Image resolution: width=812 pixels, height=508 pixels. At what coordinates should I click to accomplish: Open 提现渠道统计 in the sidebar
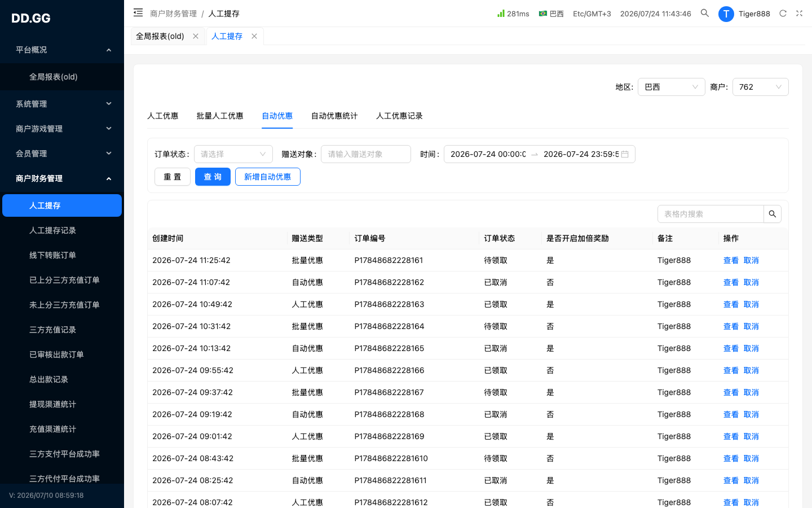click(x=62, y=404)
